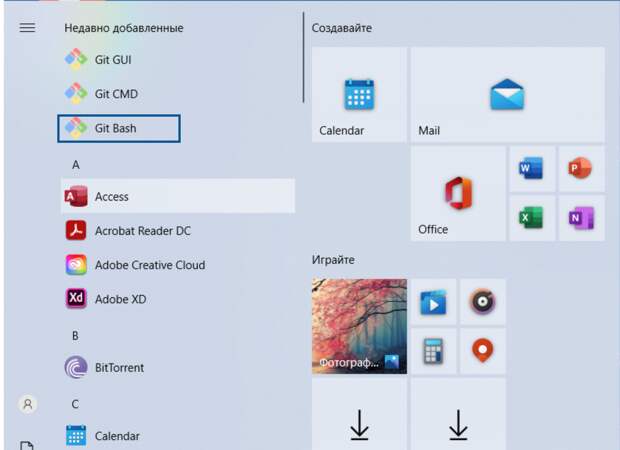Open the user account icon
Image resolution: width=620 pixels, height=450 pixels.
tap(28, 404)
